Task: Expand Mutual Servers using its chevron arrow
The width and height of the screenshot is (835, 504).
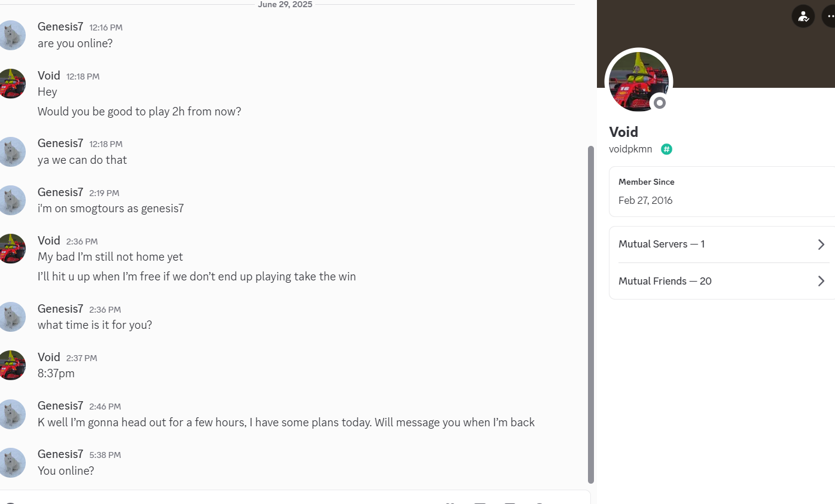Action: click(x=821, y=245)
